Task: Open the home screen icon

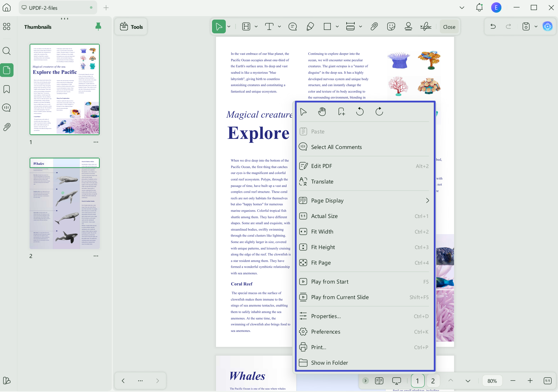Action: 7,8
